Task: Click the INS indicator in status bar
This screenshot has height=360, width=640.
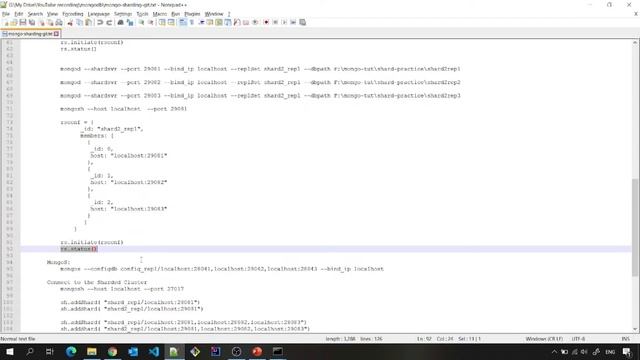Action: pos(625,339)
